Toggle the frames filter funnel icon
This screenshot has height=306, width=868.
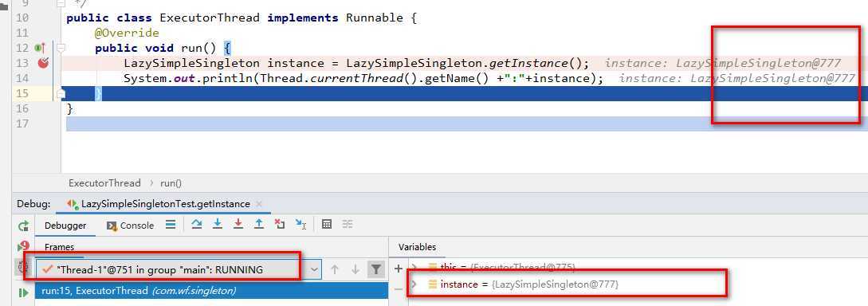point(376,269)
